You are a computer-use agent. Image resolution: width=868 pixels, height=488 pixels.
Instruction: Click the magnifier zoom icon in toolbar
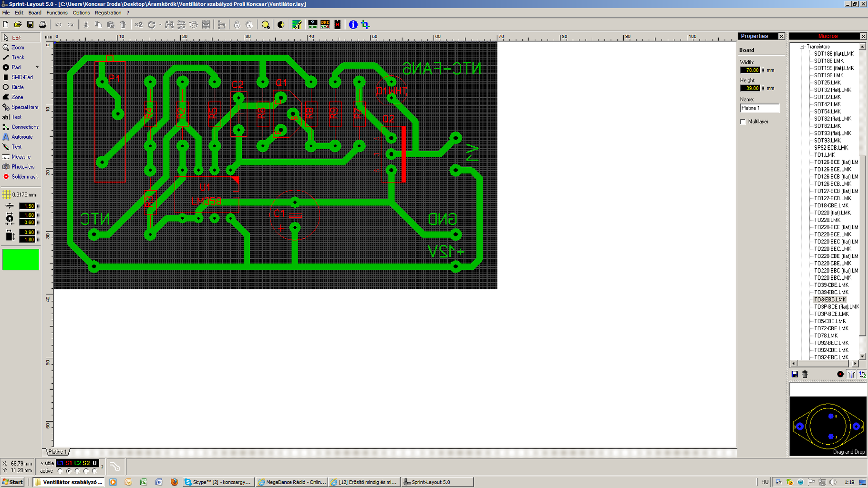click(266, 25)
